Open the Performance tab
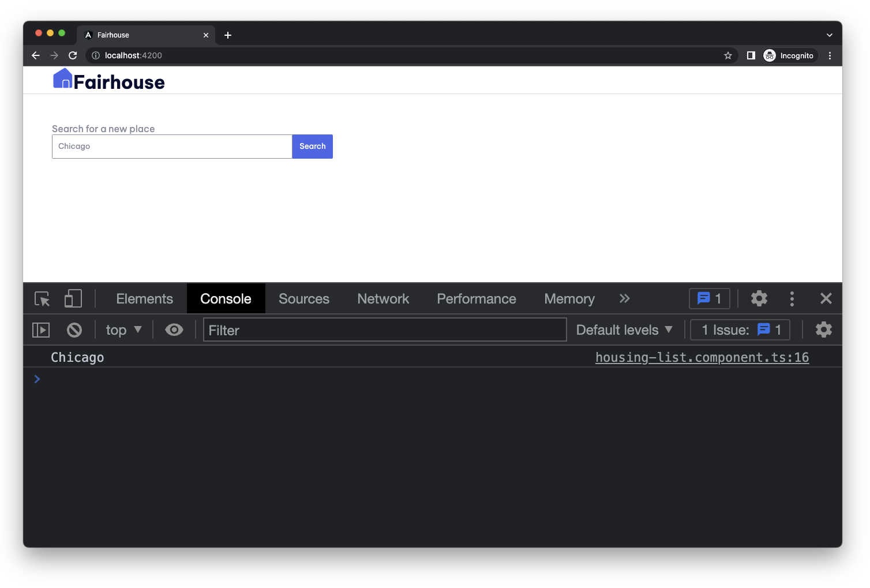870x588 pixels. (x=476, y=298)
